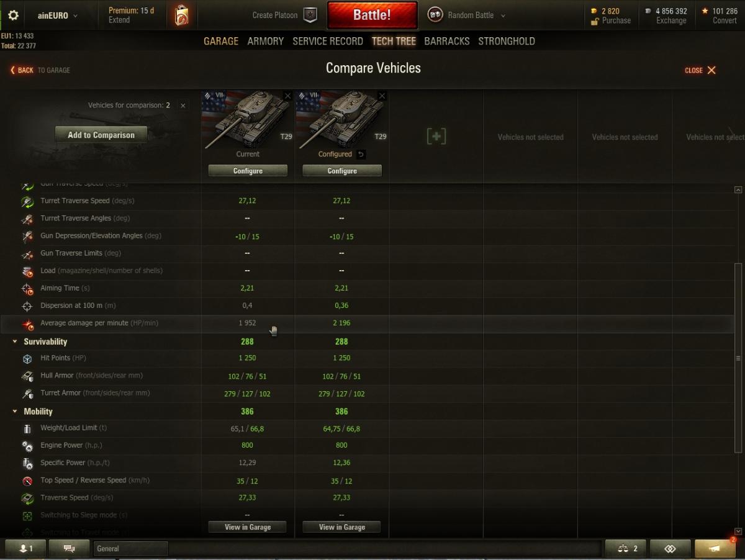Open the ainEURO account dropdown

57,16
